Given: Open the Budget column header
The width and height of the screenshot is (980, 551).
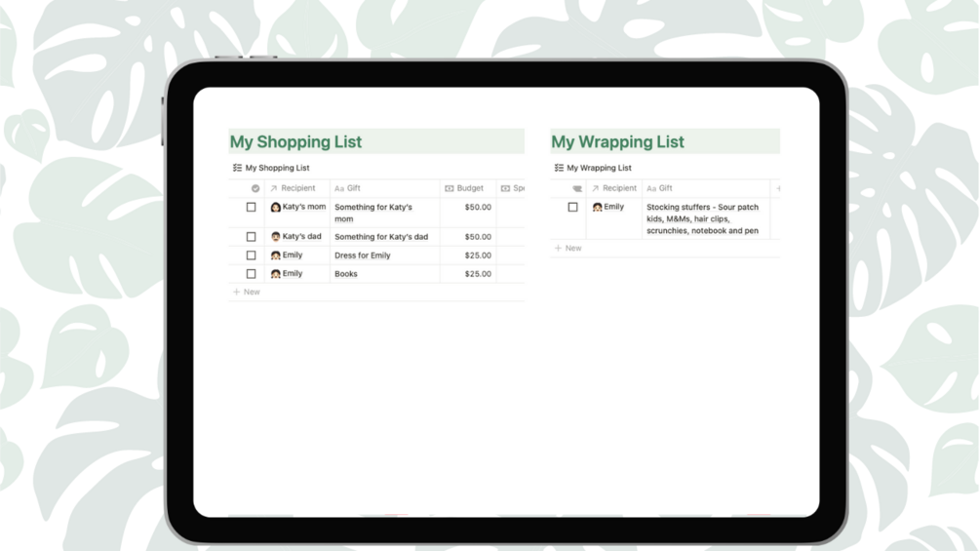Looking at the screenshot, I should click(468, 188).
